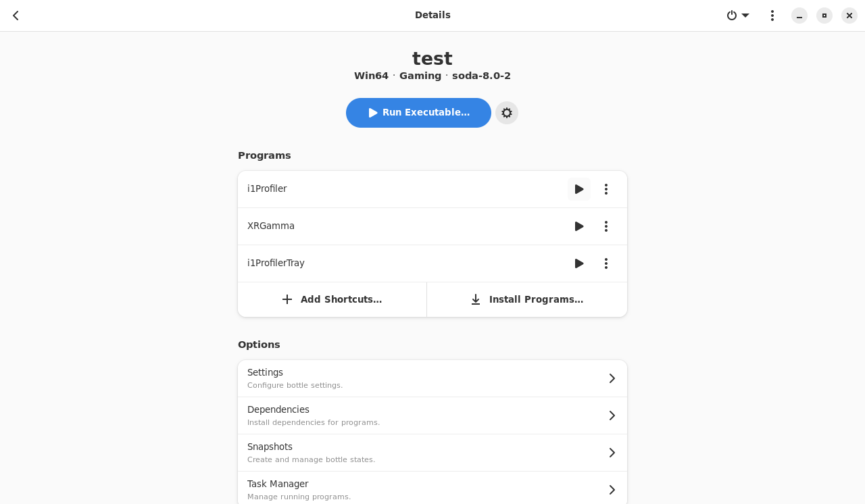Screen dimensions: 865x504
Task: Click the gear icon beside Run Executable
Action: point(507,113)
